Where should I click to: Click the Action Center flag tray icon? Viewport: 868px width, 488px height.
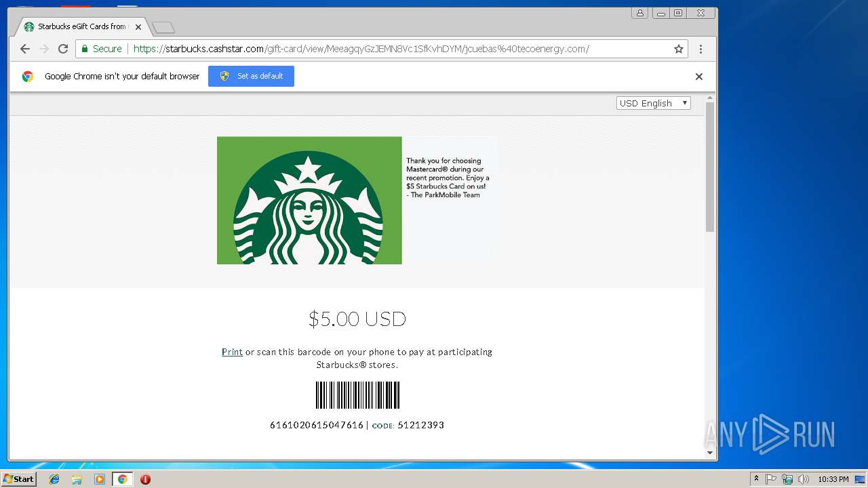pos(771,479)
